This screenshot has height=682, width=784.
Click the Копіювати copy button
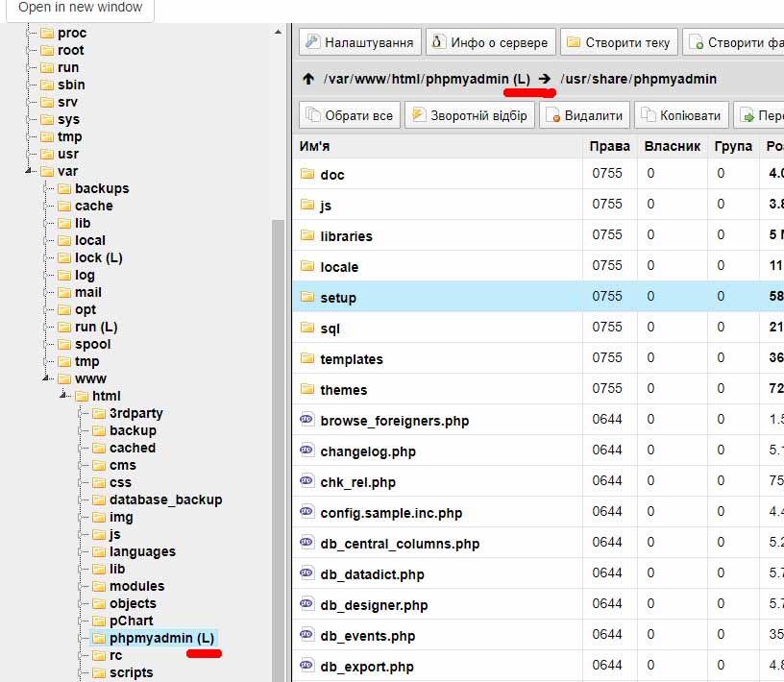click(680, 115)
